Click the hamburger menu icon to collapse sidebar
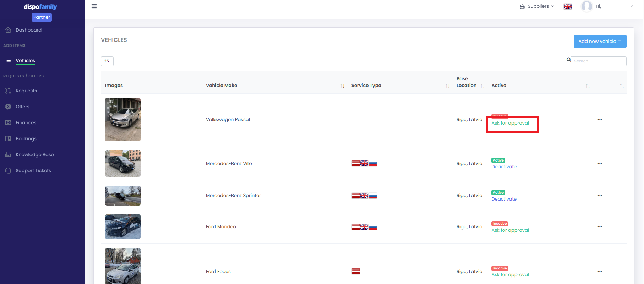This screenshot has height=284, width=644. (x=94, y=6)
